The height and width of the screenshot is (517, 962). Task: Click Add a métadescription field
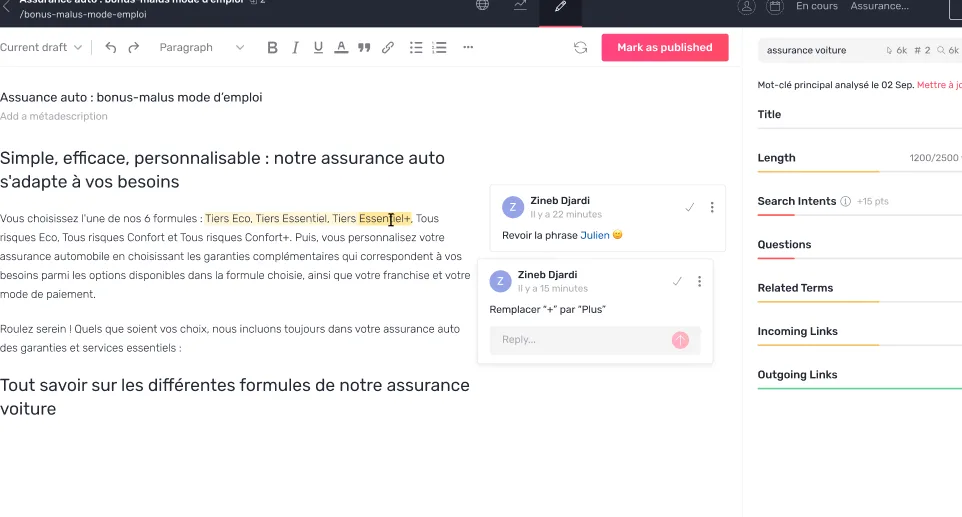(54, 116)
